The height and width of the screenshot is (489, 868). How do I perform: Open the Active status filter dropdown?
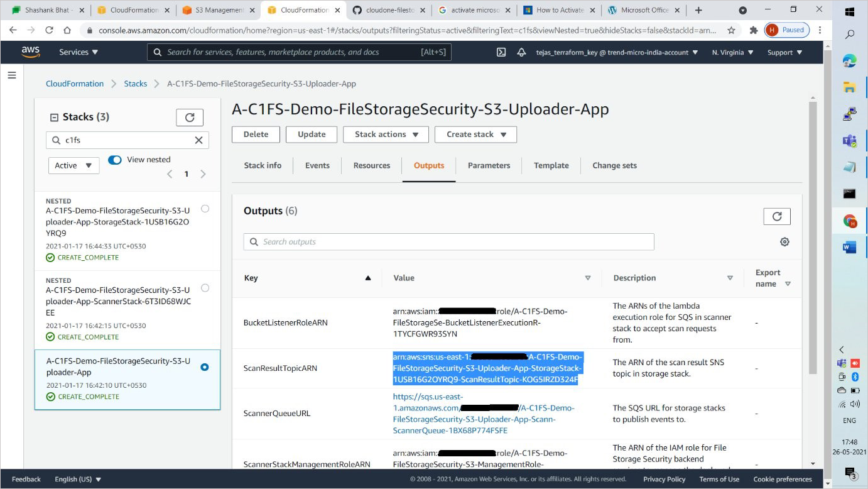73,165
